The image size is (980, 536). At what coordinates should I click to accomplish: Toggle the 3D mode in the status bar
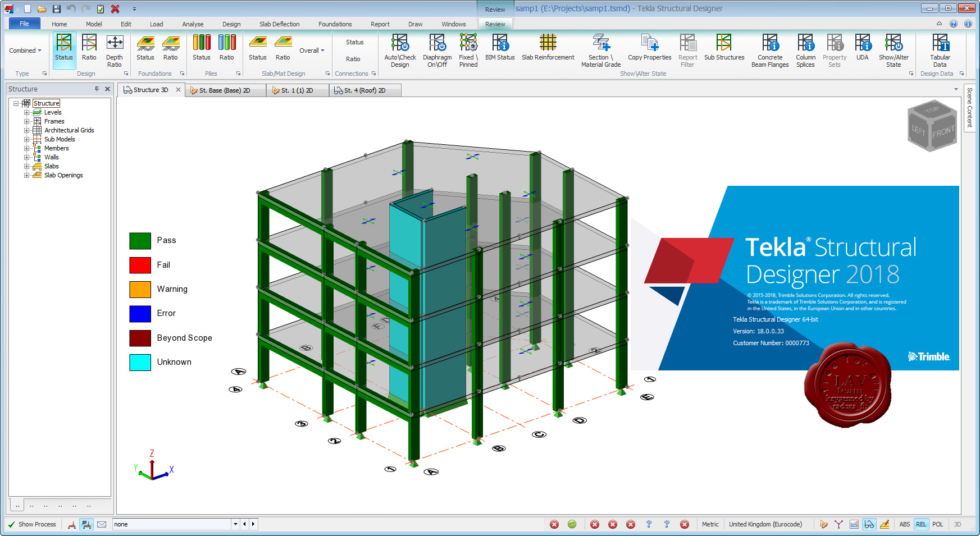click(958, 524)
